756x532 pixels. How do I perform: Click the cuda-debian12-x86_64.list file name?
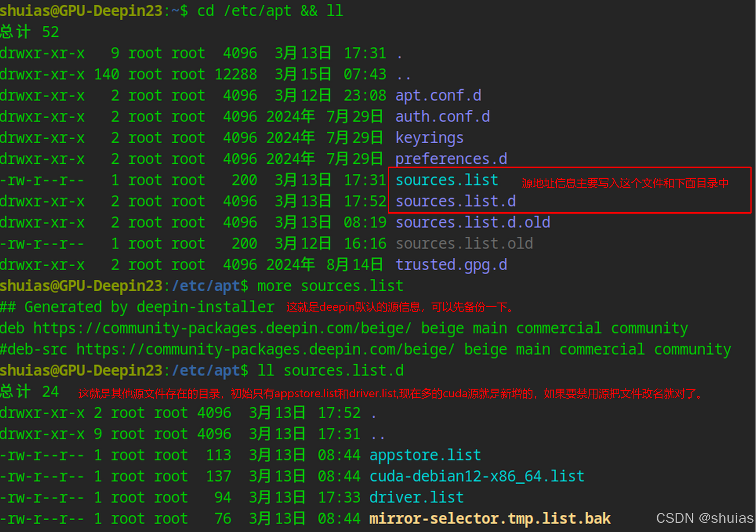[477, 476]
